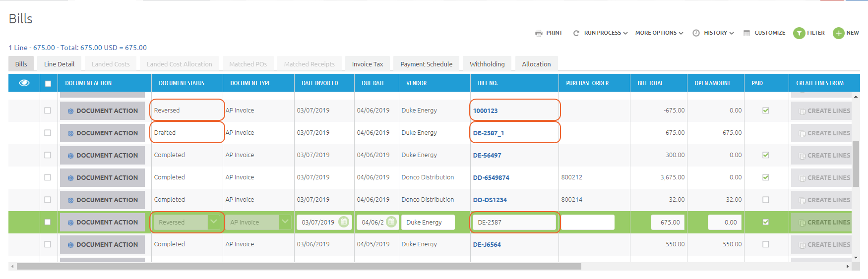Click the History clock icon
The image size is (868, 279).
click(696, 33)
